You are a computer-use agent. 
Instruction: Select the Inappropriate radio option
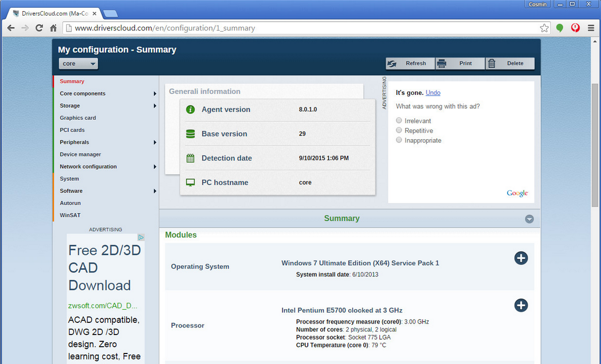[x=399, y=140]
